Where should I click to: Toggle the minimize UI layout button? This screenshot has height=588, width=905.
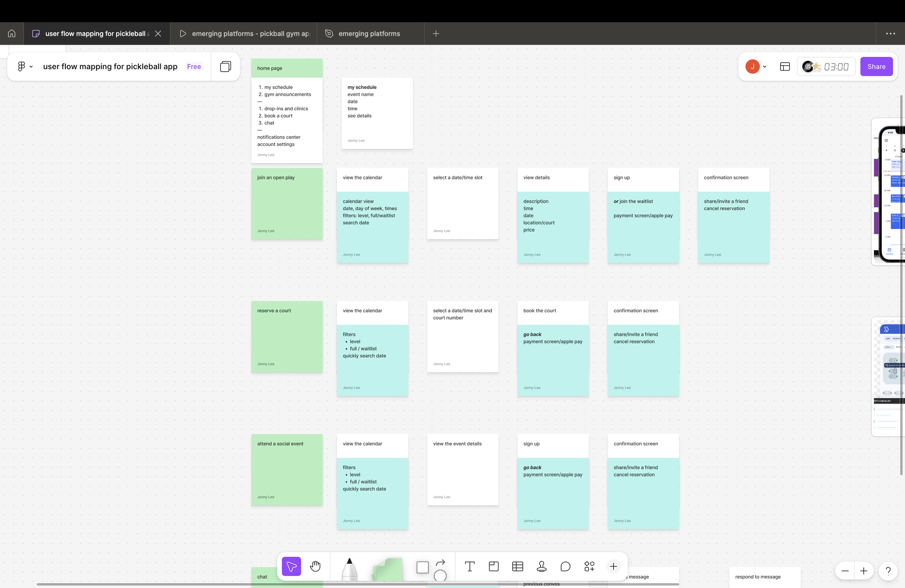[785, 67]
